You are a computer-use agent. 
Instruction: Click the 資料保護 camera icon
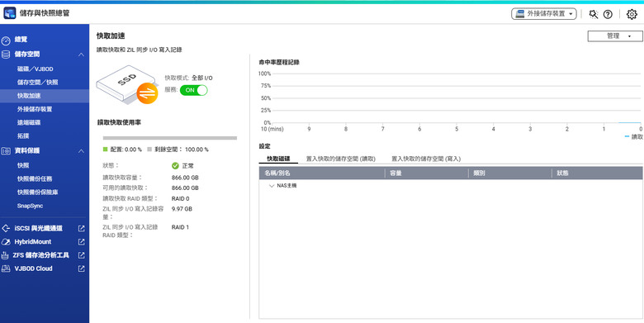[6, 151]
